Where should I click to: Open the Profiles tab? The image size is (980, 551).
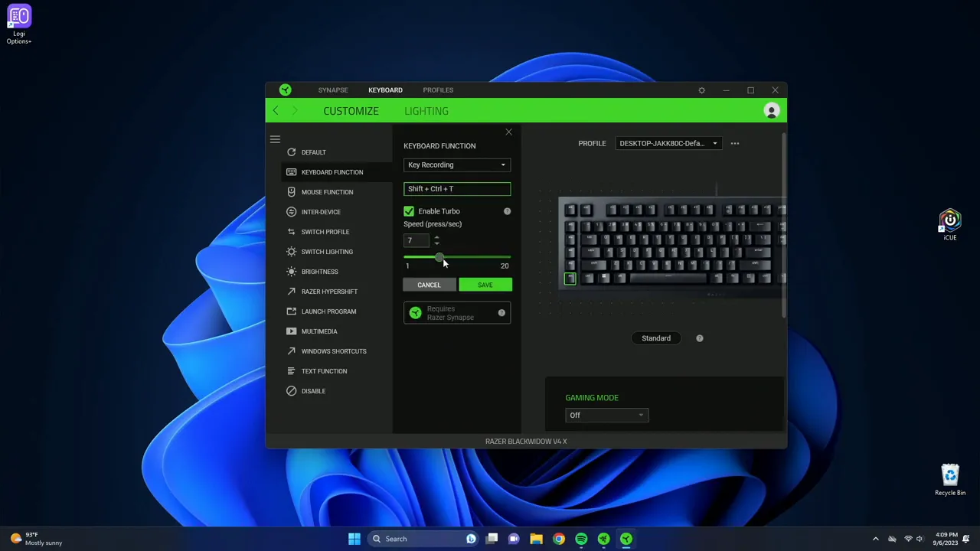438,90
